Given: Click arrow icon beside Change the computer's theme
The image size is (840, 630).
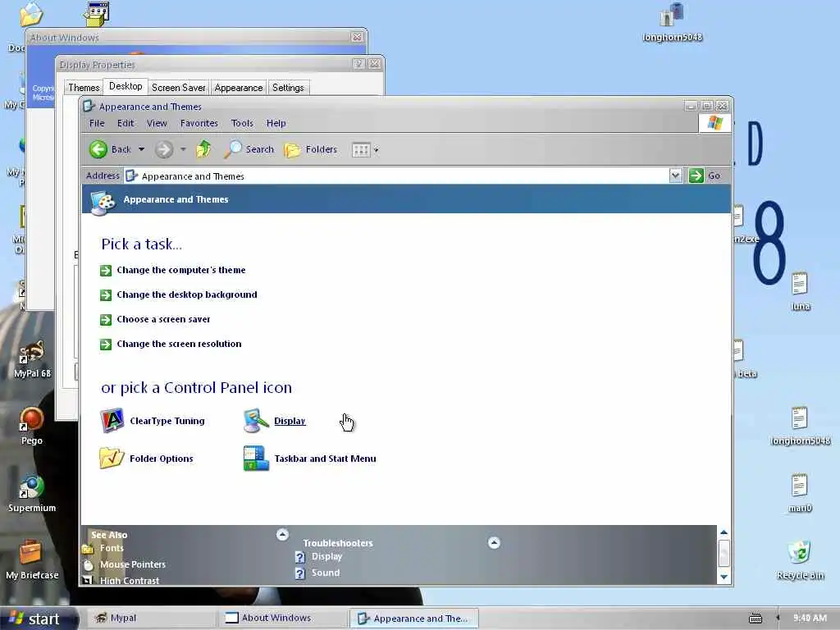Looking at the screenshot, I should 106,271.
